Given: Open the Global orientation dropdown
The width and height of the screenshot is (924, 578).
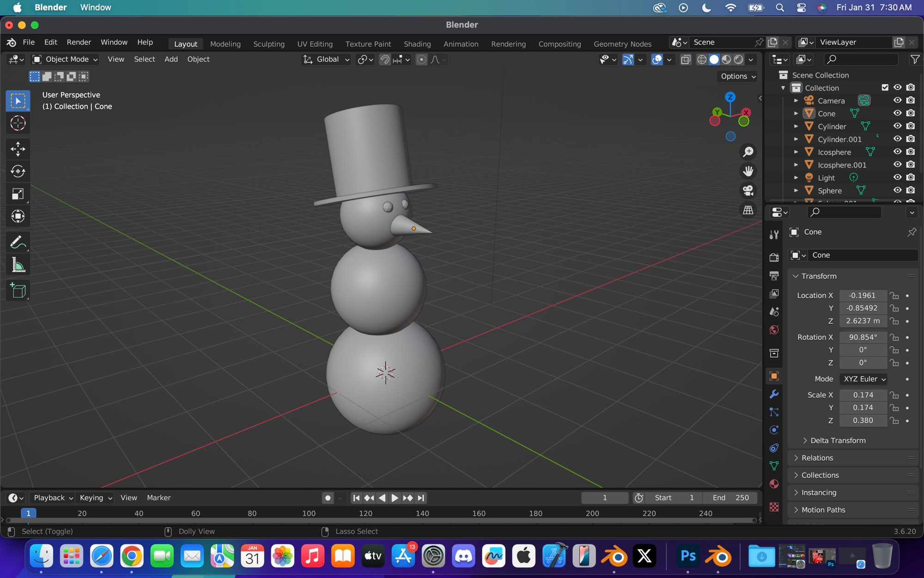Looking at the screenshot, I should (326, 59).
